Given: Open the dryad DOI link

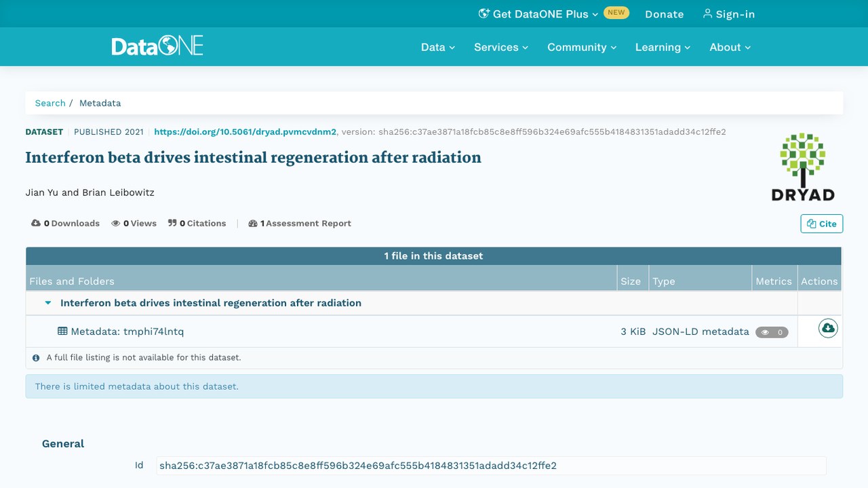Looking at the screenshot, I should coord(245,132).
